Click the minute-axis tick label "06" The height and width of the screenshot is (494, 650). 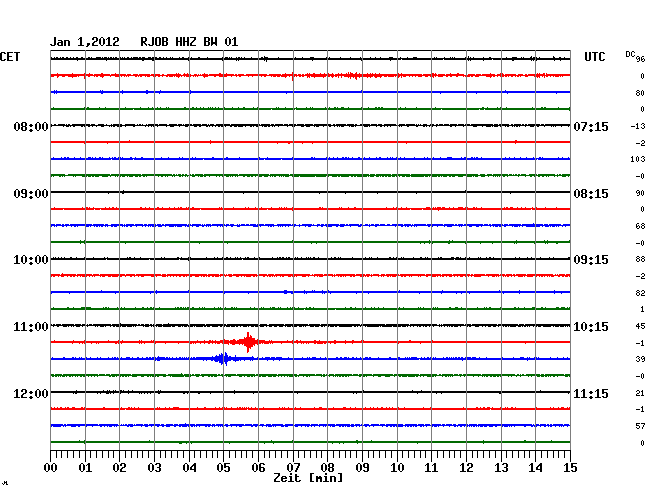[x=258, y=467]
